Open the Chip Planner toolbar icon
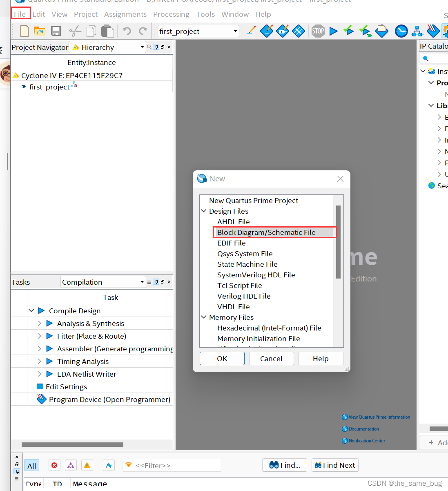 [299, 31]
